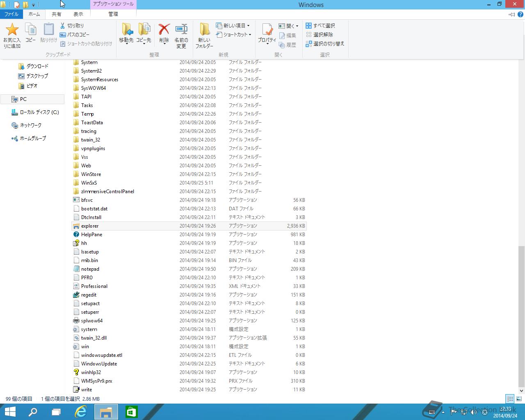Select ローカル ディスク (C:) in the navigation pane

[35, 112]
